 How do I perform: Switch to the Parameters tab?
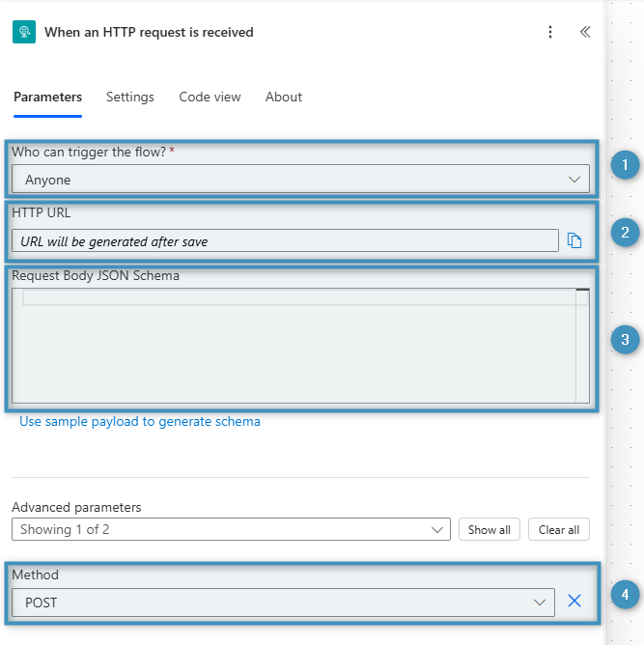point(47,98)
